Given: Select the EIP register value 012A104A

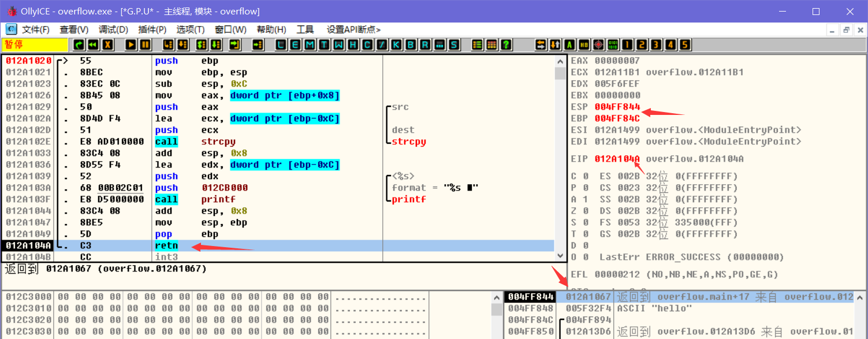Looking at the screenshot, I should coord(617,159).
